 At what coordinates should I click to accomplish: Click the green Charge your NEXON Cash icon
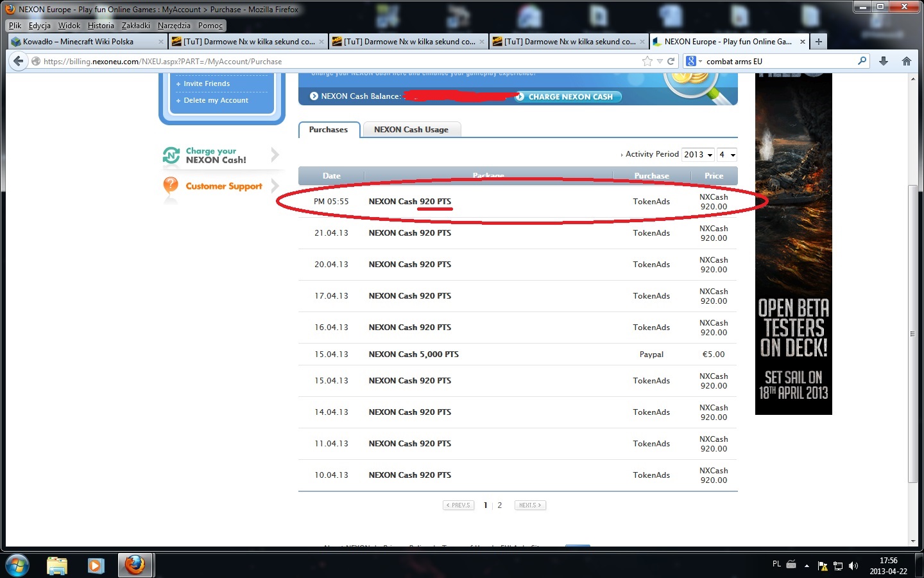click(171, 155)
